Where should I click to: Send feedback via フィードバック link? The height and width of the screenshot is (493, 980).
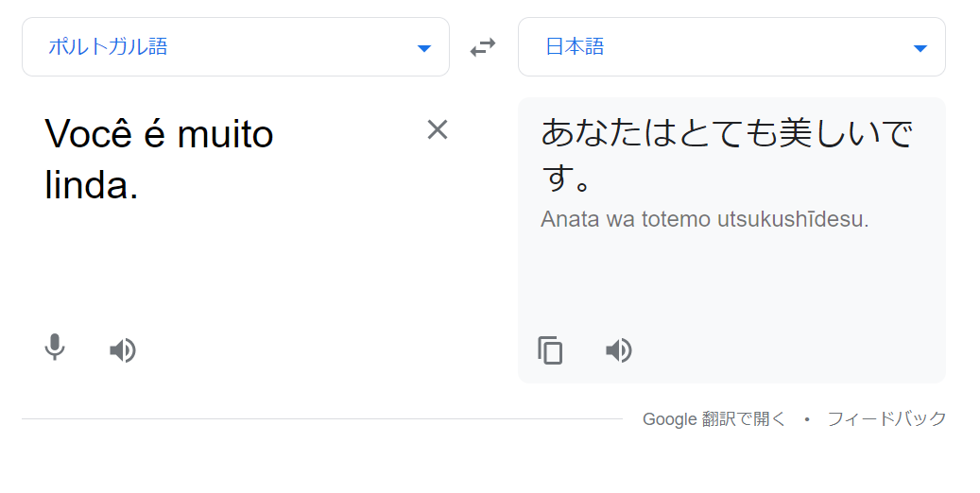[886, 418]
